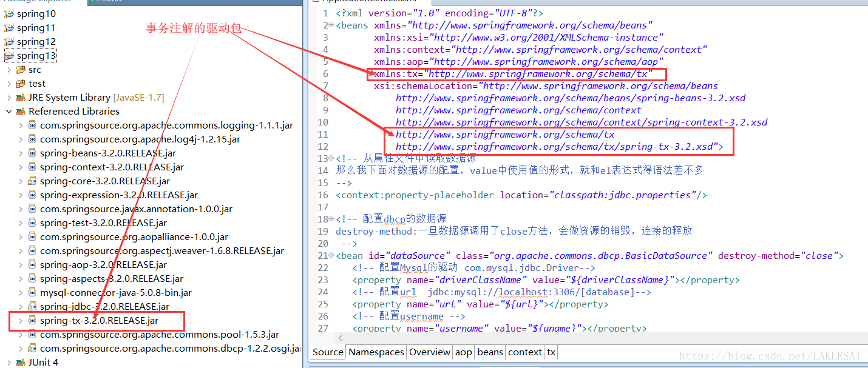The width and height of the screenshot is (868, 368).
Task: Collapse the beans element fold on line 2
Action: pos(331,25)
